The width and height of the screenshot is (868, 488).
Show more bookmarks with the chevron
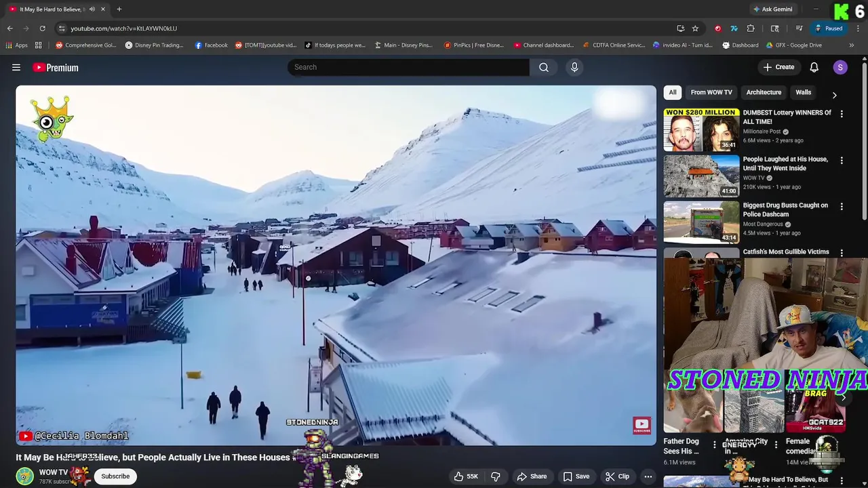(852, 45)
